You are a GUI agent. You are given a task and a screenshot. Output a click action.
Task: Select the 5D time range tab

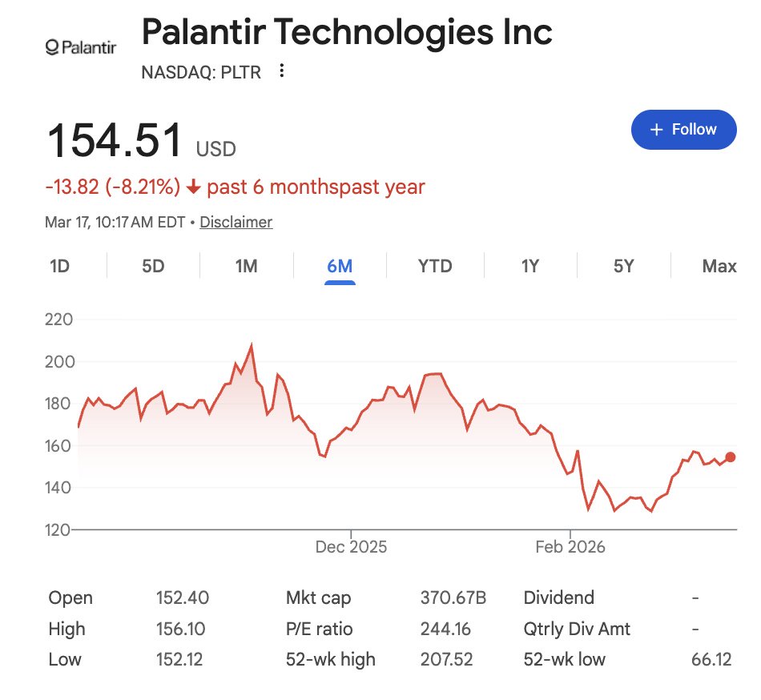pos(153,266)
